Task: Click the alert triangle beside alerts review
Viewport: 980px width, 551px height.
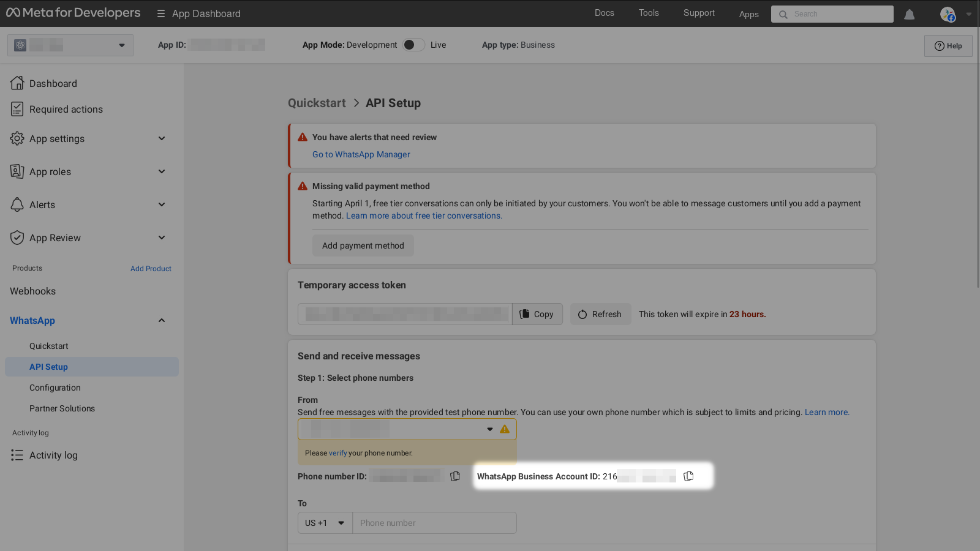Action: click(303, 137)
